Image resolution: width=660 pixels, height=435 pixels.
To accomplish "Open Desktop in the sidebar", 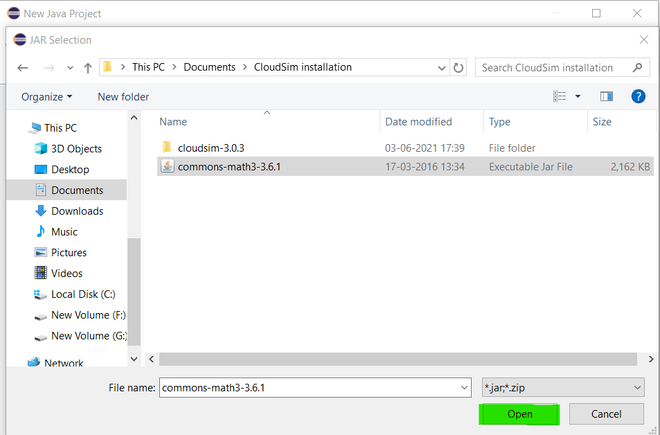I will [62, 169].
